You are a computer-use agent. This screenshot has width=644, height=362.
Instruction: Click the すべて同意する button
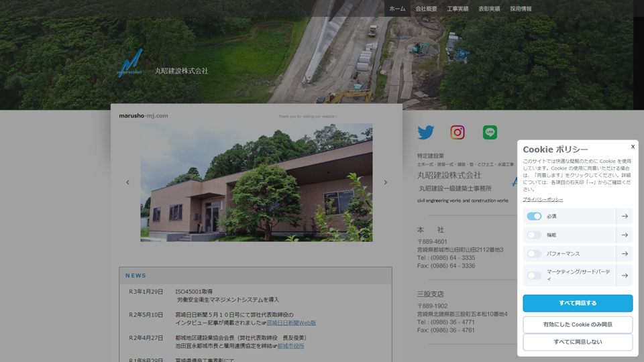tap(578, 303)
